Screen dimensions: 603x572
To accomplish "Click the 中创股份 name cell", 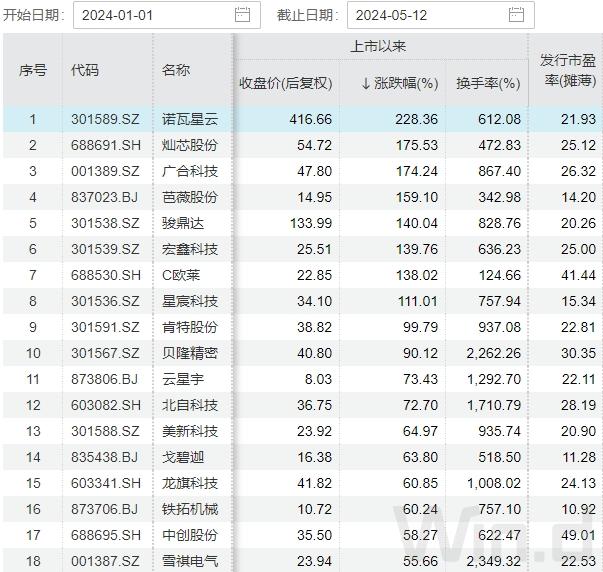I will point(190,535).
